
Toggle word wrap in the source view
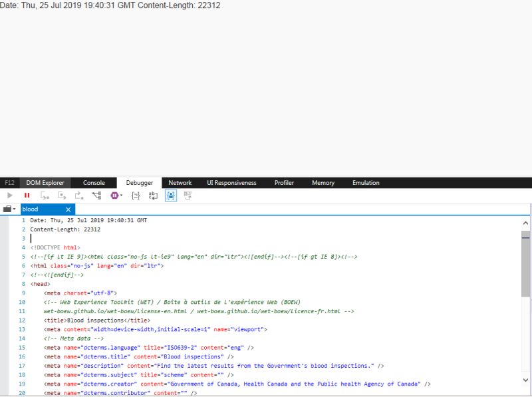point(152,195)
